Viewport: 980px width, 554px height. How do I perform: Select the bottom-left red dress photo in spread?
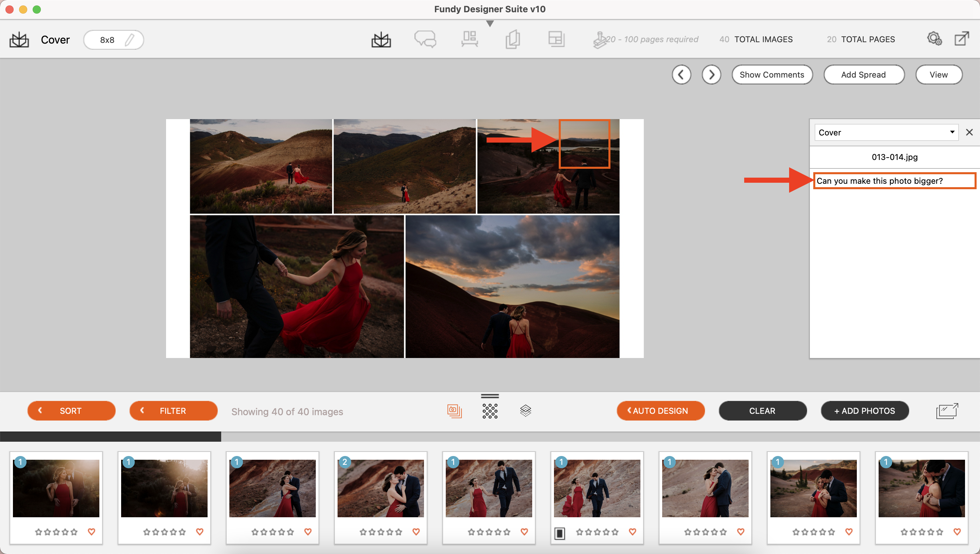[x=297, y=287]
